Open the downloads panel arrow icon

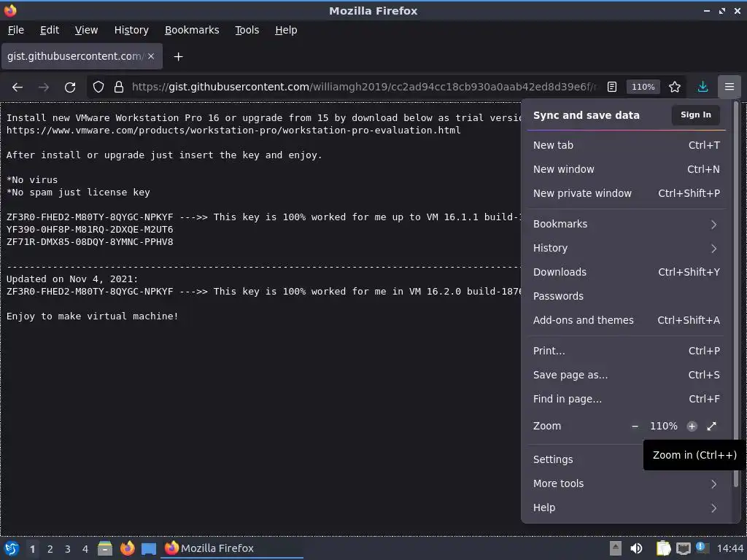tap(703, 87)
